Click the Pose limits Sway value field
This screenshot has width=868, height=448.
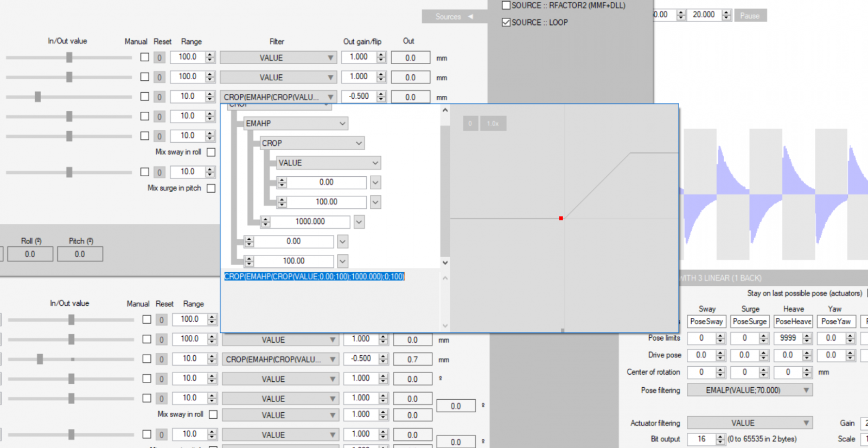[x=701, y=338]
